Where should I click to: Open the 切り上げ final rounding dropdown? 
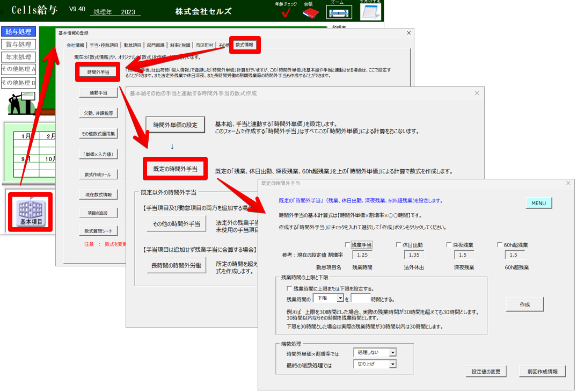[375, 364]
